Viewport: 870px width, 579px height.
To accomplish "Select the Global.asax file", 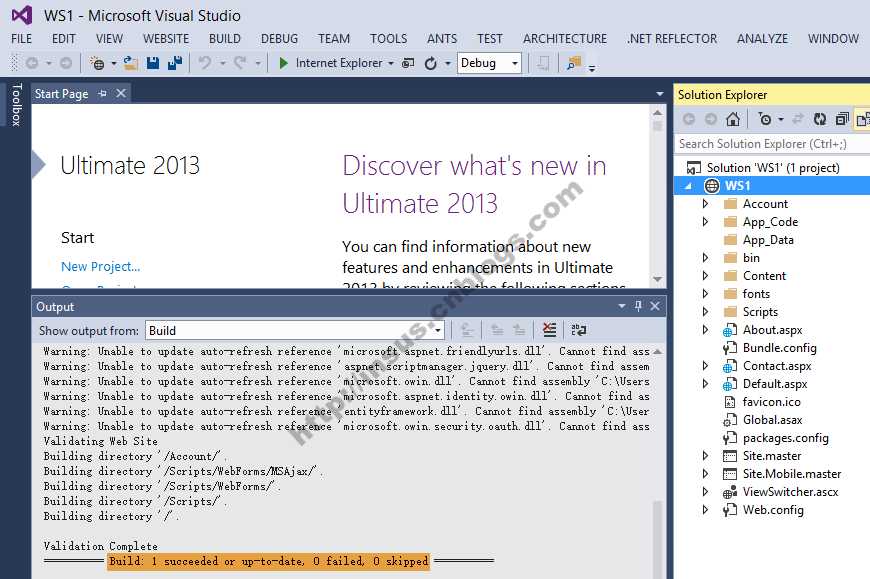I will pos(772,420).
